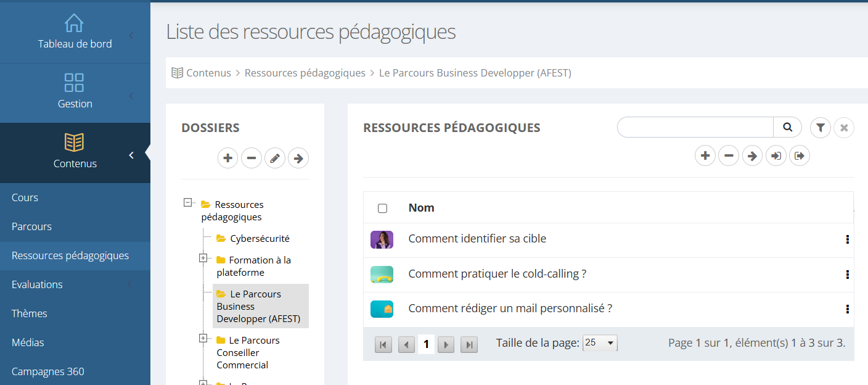Click the search magnifier button
This screenshot has width=868, height=385.
click(787, 127)
